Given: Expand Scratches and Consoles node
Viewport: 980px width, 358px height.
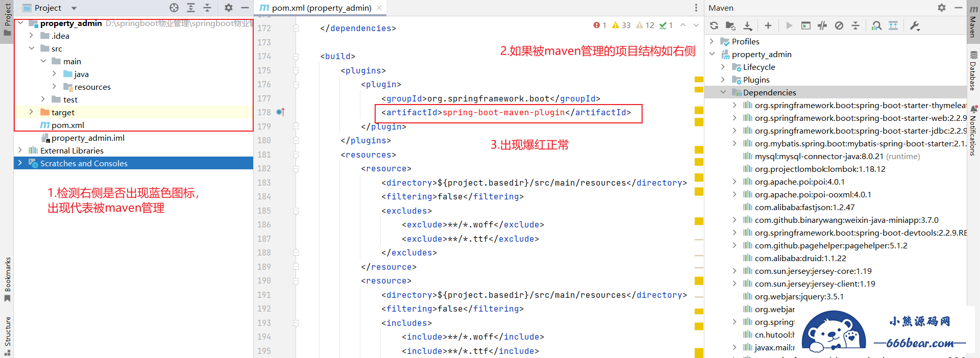Looking at the screenshot, I should (20, 163).
